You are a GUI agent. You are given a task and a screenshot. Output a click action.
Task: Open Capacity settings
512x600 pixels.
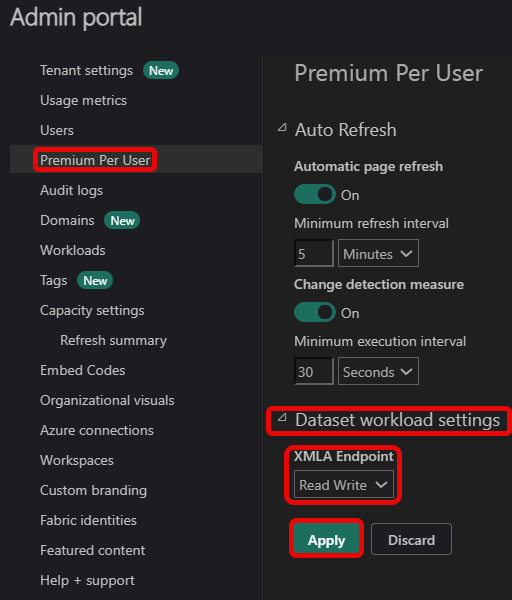click(92, 310)
